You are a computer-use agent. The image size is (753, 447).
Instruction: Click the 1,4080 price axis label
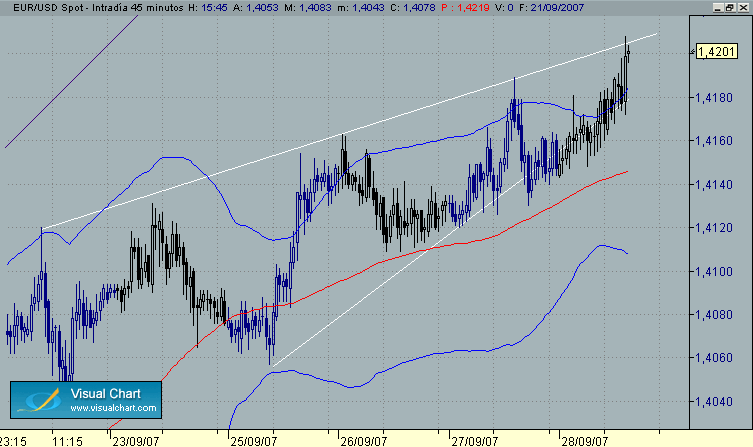(714, 315)
